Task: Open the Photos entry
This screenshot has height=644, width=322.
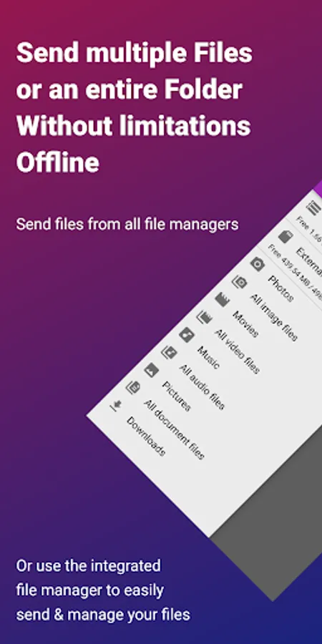Action: (281, 289)
